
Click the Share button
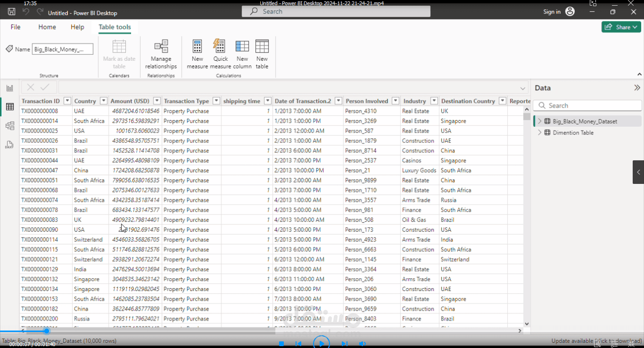click(621, 27)
